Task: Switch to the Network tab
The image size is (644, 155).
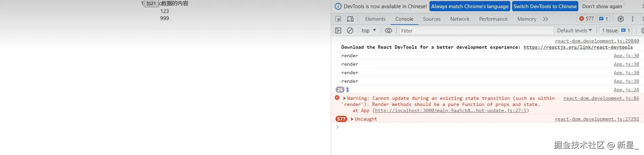Action: [460, 19]
